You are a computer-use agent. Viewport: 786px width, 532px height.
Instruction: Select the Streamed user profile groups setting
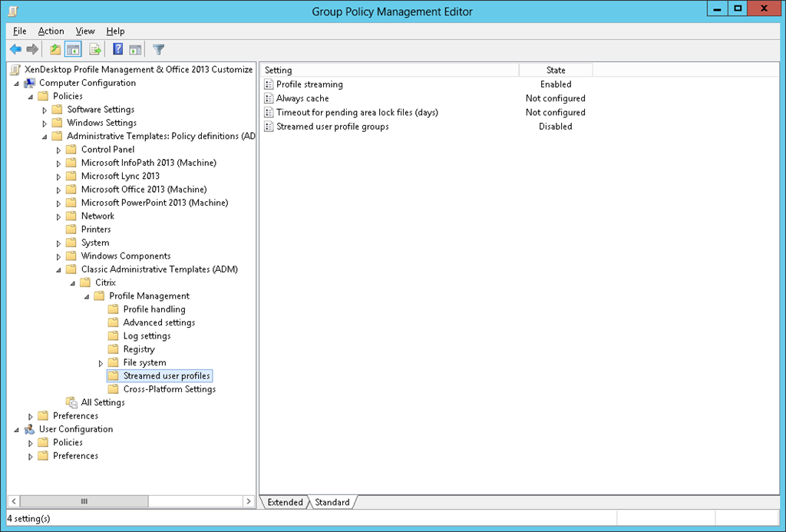[332, 127]
